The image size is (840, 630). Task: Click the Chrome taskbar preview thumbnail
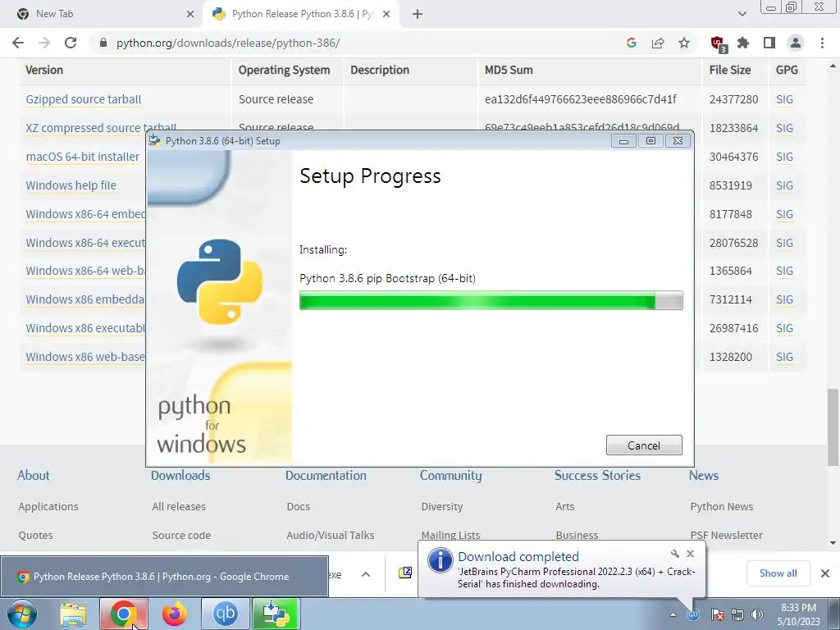(x=164, y=577)
